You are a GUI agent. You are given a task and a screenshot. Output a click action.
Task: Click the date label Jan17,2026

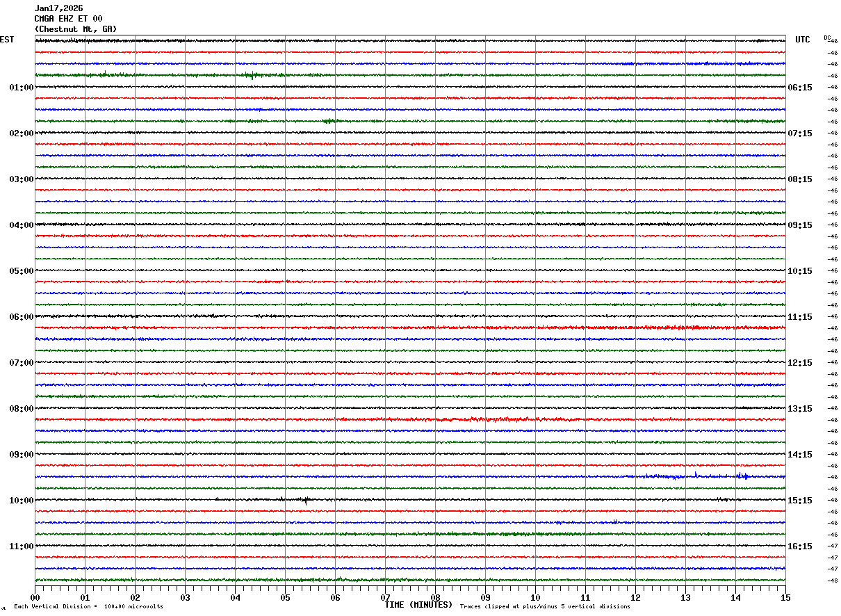[x=58, y=8]
